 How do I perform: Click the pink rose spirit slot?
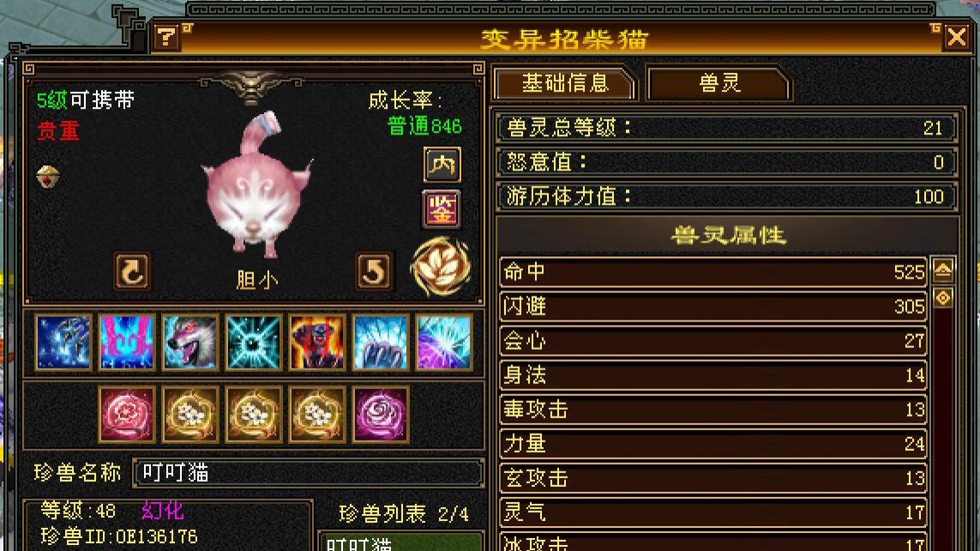[126, 414]
